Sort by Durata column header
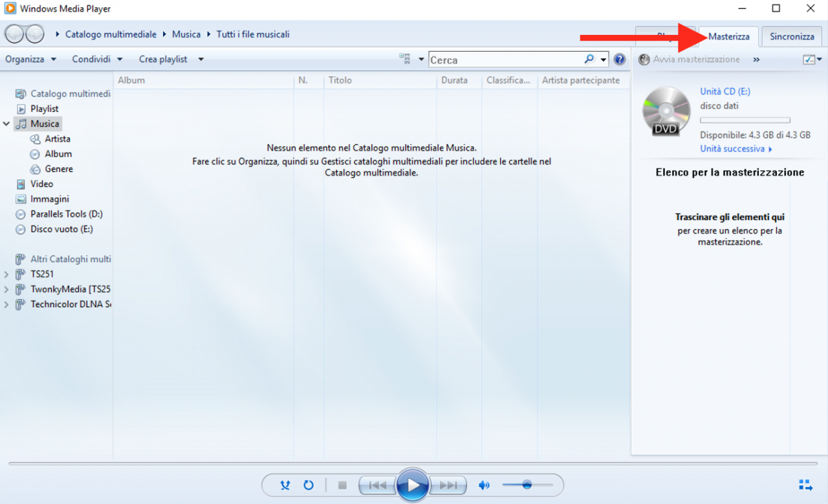The width and height of the screenshot is (828, 504). tap(460, 80)
